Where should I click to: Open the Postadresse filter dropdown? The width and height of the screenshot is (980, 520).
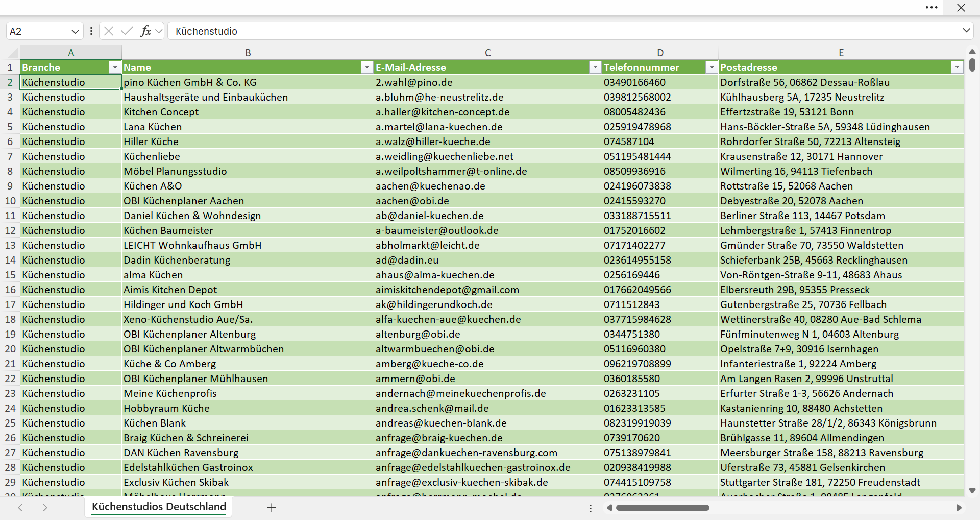tap(957, 67)
